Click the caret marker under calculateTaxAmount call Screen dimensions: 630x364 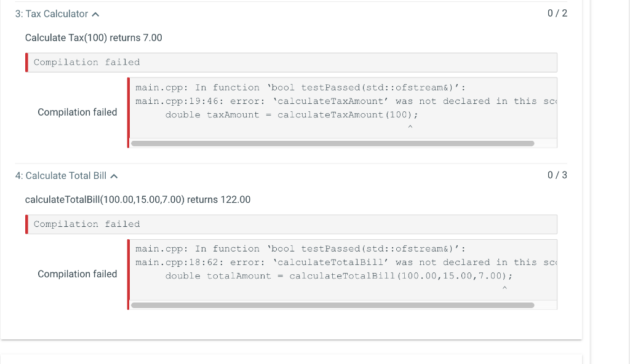410,127
